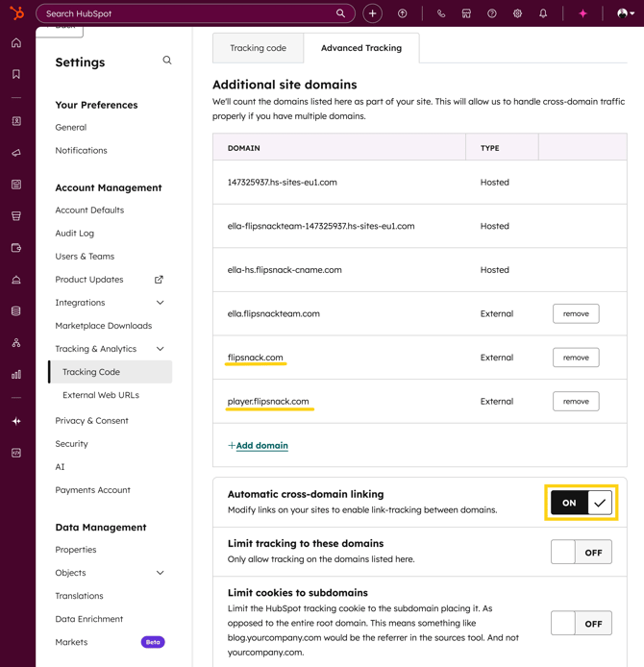The height and width of the screenshot is (667, 644).
Task: Remove player.flipsnack.com domain
Action: pos(576,402)
